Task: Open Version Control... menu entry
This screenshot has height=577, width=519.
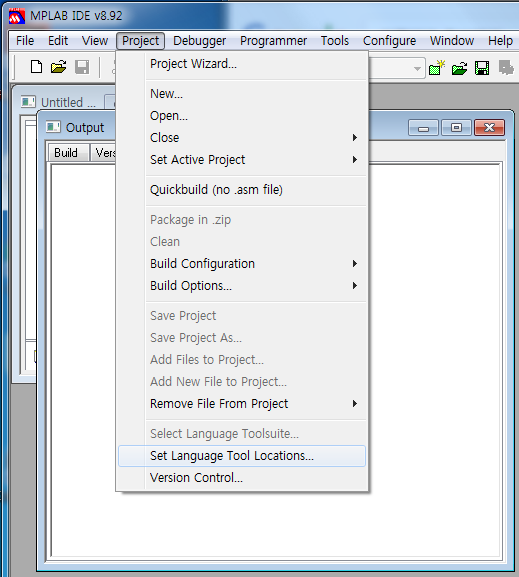Action: 242,478
